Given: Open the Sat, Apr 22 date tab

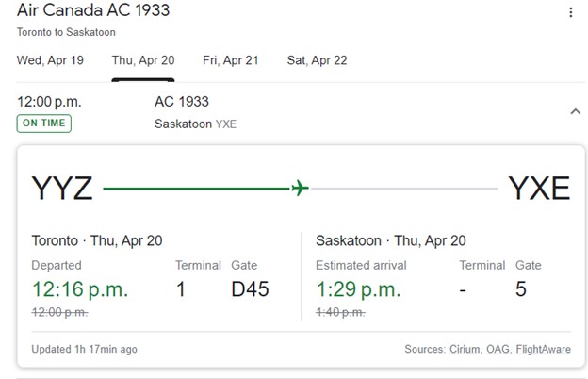Looking at the screenshot, I should (x=317, y=60).
